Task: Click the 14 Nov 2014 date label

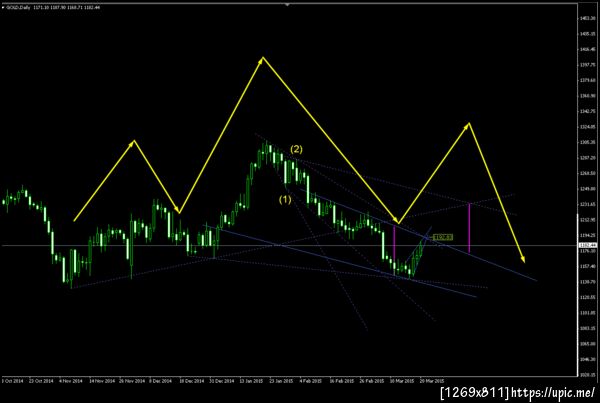Action: click(102, 381)
